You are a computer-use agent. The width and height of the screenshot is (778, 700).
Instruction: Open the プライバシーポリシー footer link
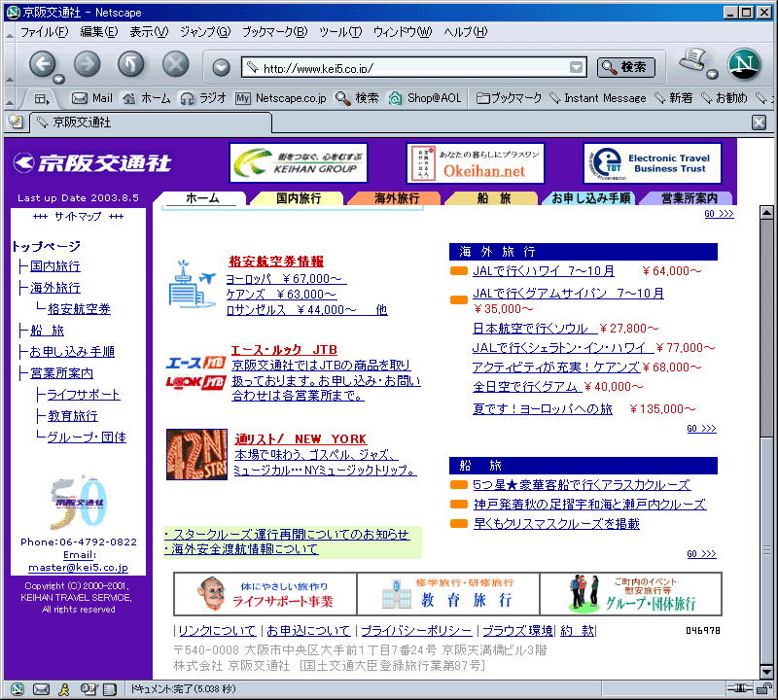point(416,631)
